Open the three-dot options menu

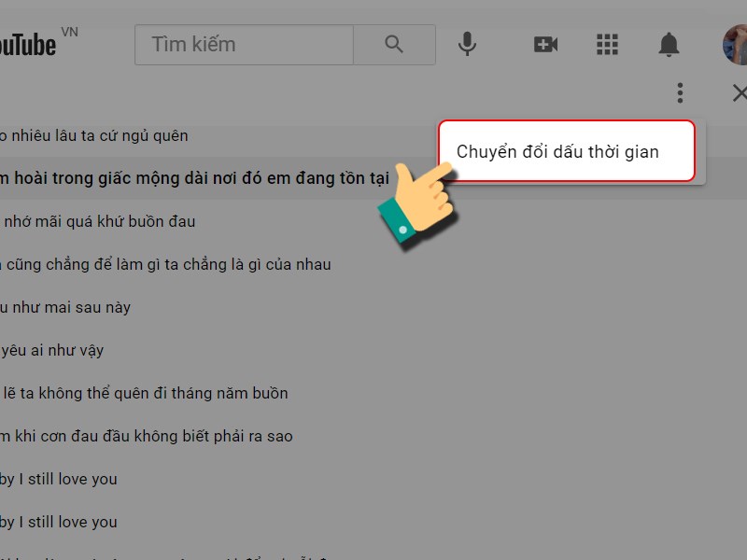tap(680, 92)
